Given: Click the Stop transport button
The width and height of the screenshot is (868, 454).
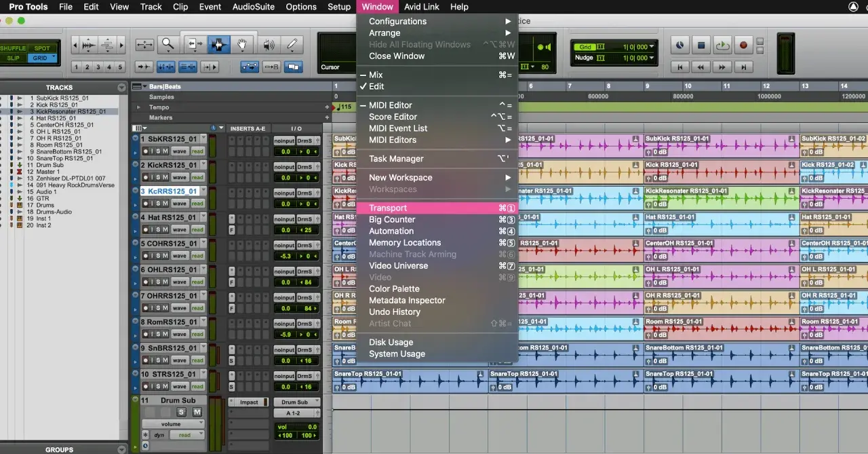Looking at the screenshot, I should [702, 45].
